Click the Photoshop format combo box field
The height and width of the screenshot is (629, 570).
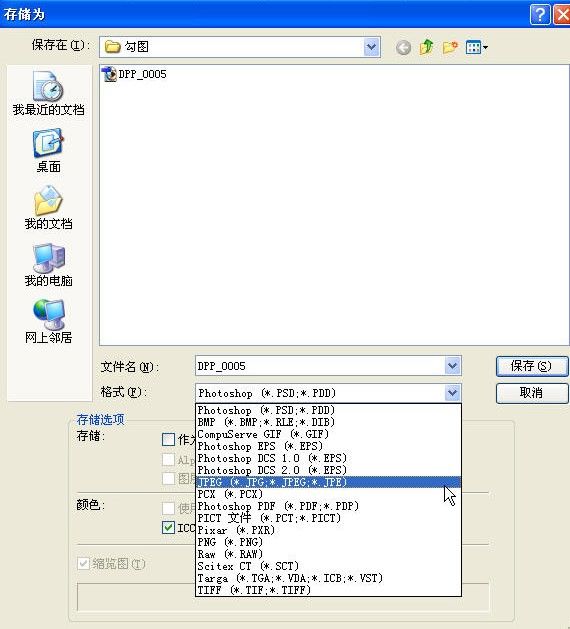click(320, 393)
